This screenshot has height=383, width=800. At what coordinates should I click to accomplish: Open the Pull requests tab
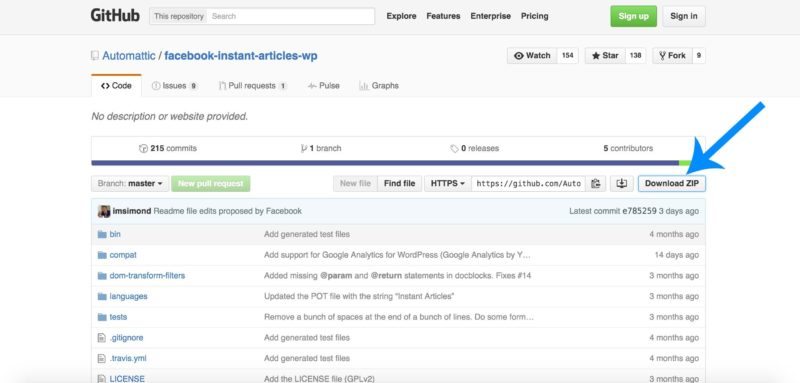pyautogui.click(x=252, y=86)
